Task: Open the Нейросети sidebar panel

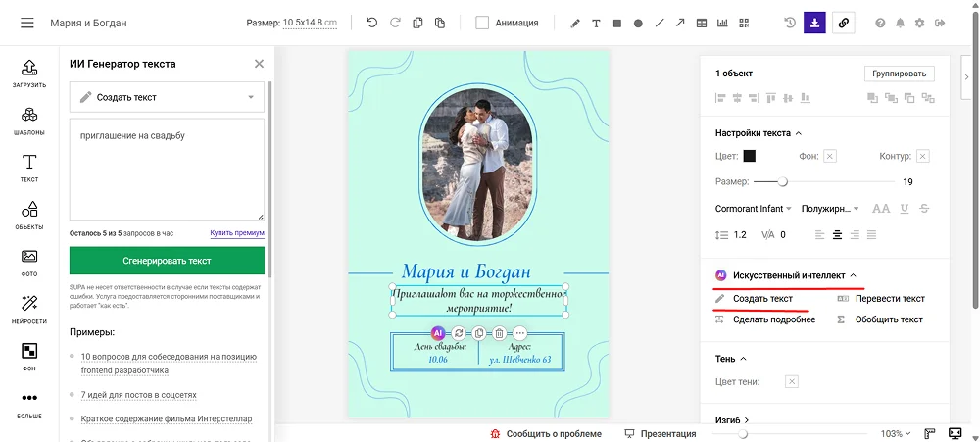Action: [x=29, y=308]
